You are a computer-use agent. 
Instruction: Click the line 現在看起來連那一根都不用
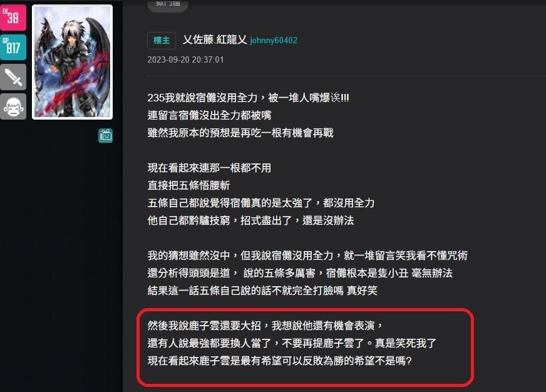[209, 168]
